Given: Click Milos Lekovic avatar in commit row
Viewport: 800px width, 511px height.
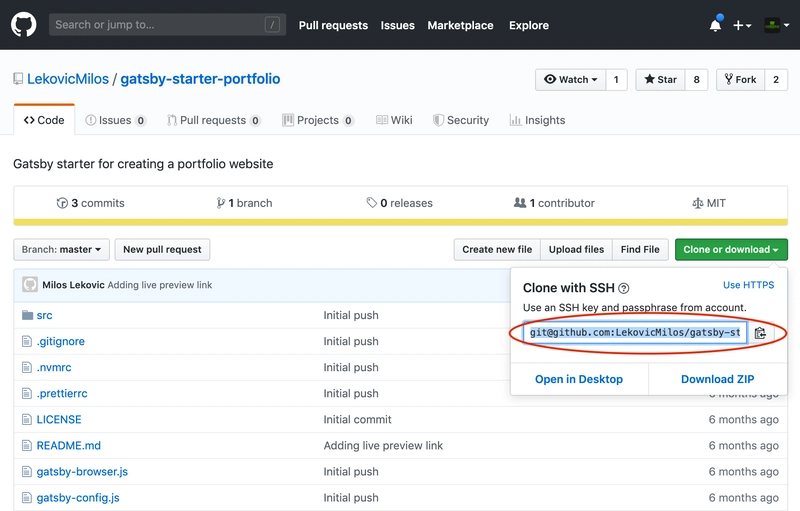Looking at the screenshot, I should 30,285.
